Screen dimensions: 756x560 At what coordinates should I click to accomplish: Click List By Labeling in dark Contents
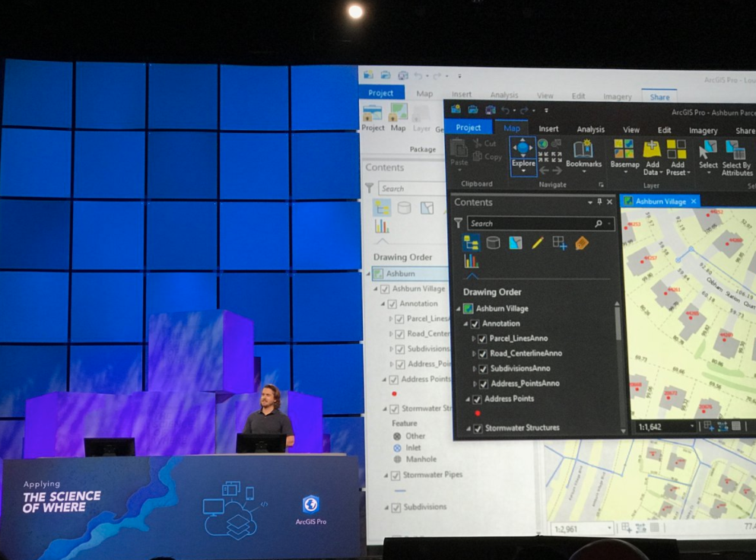(582, 243)
